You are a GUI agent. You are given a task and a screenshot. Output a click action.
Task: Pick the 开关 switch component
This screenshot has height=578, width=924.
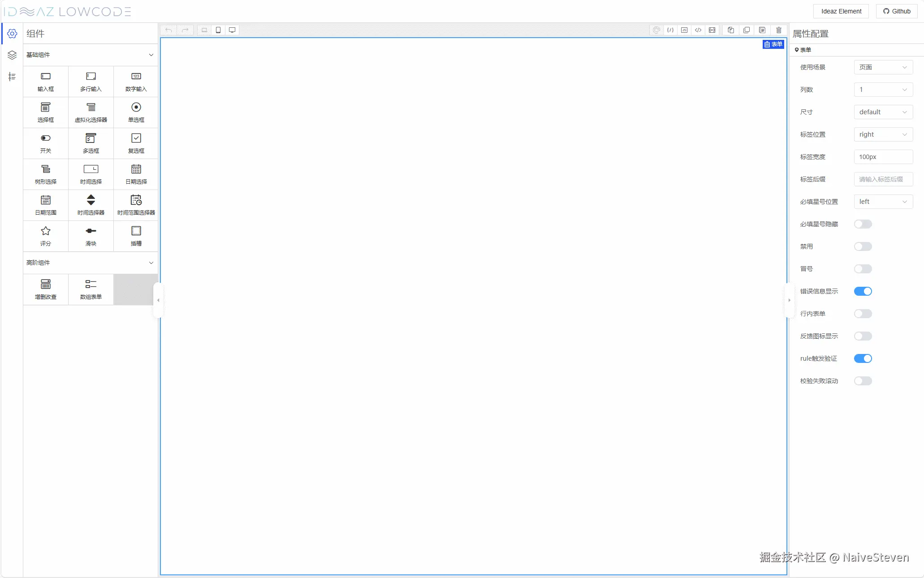tap(46, 143)
